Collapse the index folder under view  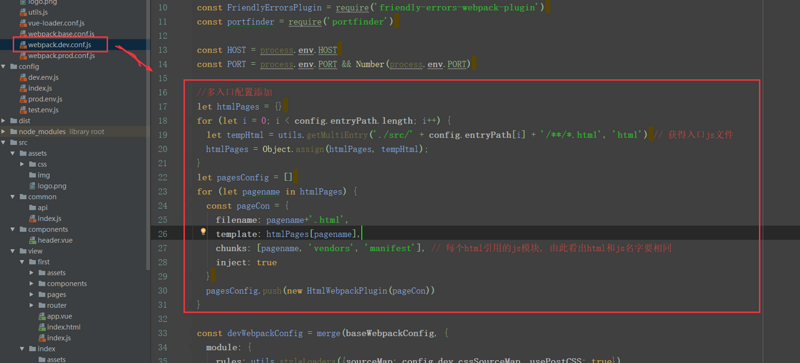(22, 349)
